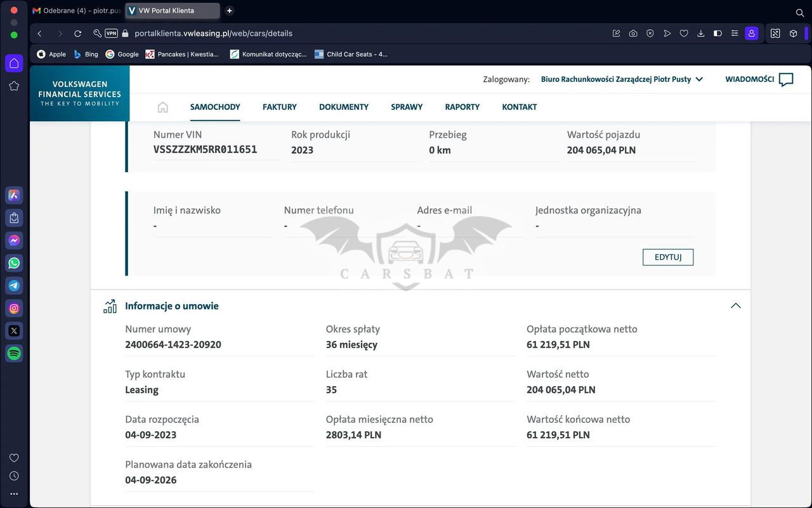Open Instagram sidebar panel

pyautogui.click(x=14, y=309)
